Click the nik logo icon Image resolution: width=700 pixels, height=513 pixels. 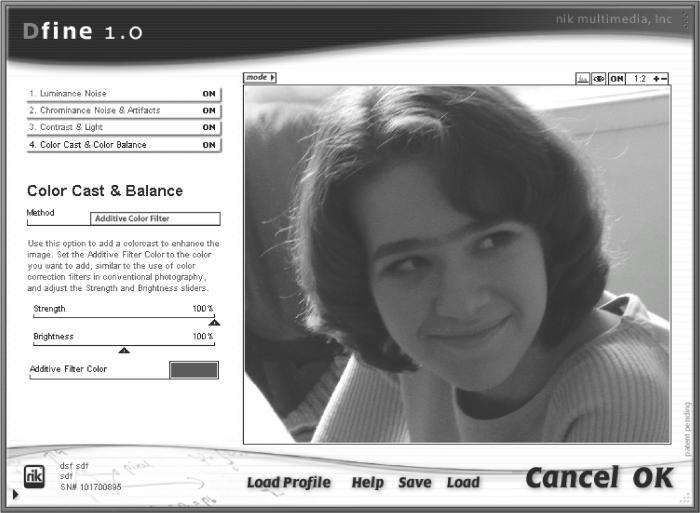coord(34,476)
